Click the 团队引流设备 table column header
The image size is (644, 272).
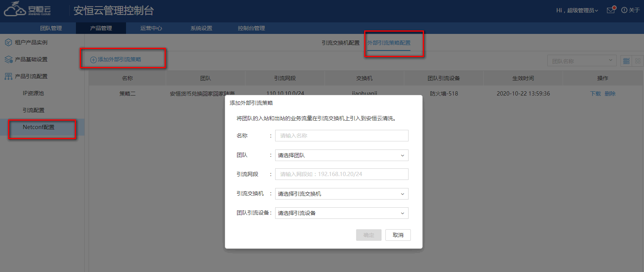coord(444,78)
